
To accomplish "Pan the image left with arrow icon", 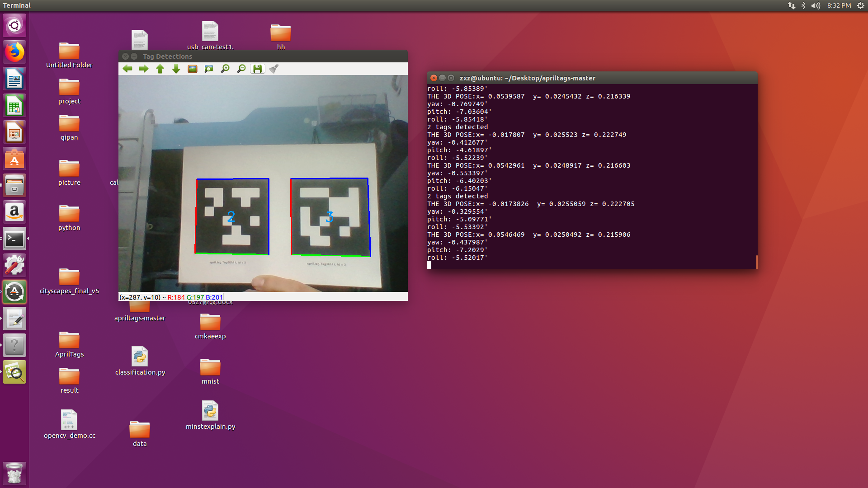I will point(127,69).
